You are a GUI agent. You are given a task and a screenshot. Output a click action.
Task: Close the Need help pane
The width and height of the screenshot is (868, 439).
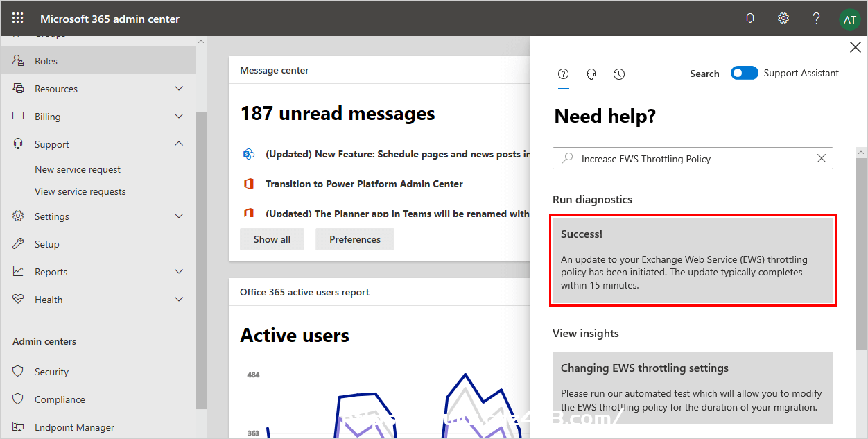pyautogui.click(x=856, y=47)
